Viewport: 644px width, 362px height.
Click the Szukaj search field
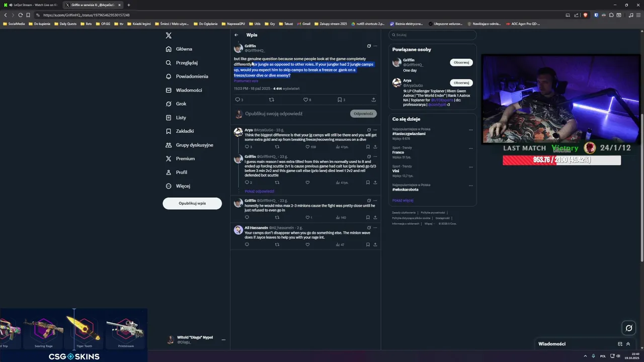point(433,35)
